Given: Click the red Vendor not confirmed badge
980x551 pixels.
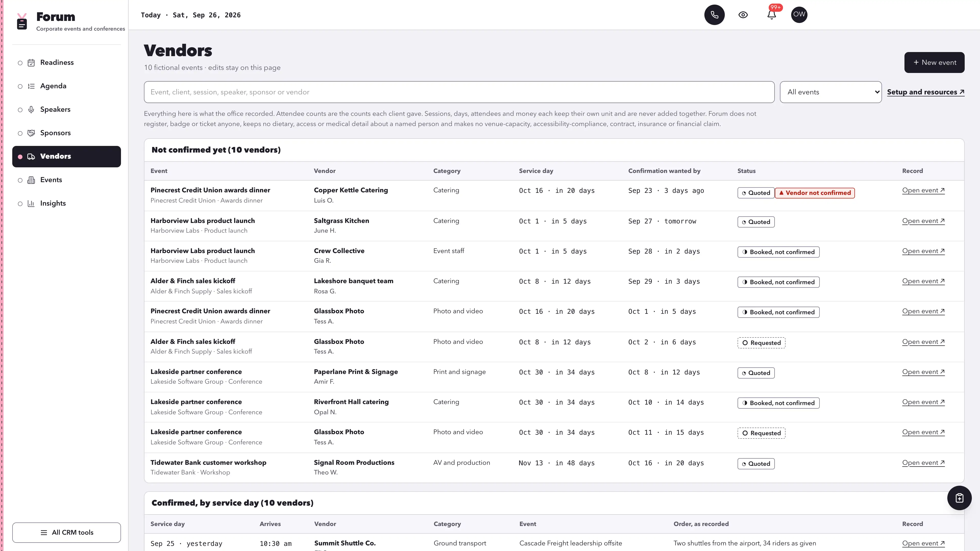Looking at the screenshot, I should pyautogui.click(x=815, y=193).
